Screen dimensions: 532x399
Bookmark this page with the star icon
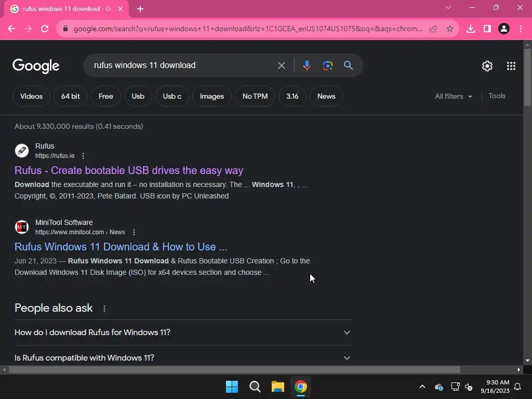450,29
